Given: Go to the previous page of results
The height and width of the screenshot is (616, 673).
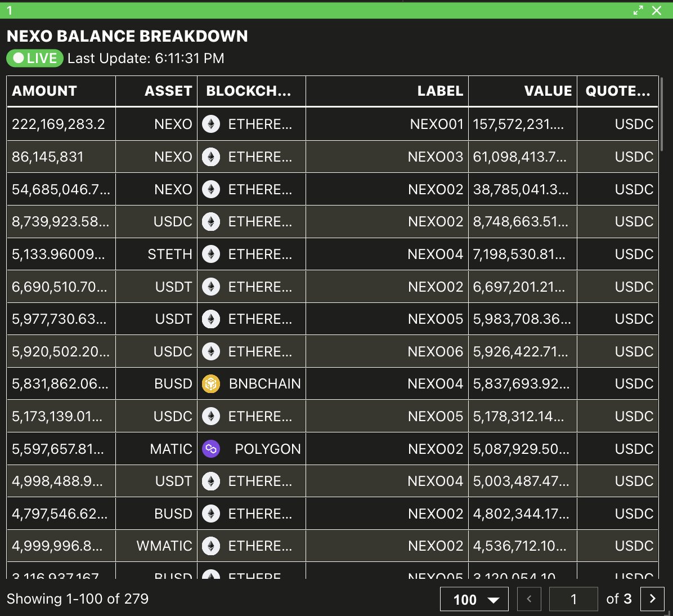Looking at the screenshot, I should (x=529, y=599).
